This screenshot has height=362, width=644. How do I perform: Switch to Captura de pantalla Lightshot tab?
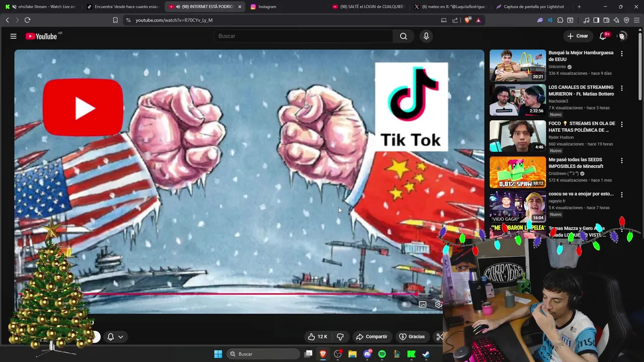coord(532,7)
